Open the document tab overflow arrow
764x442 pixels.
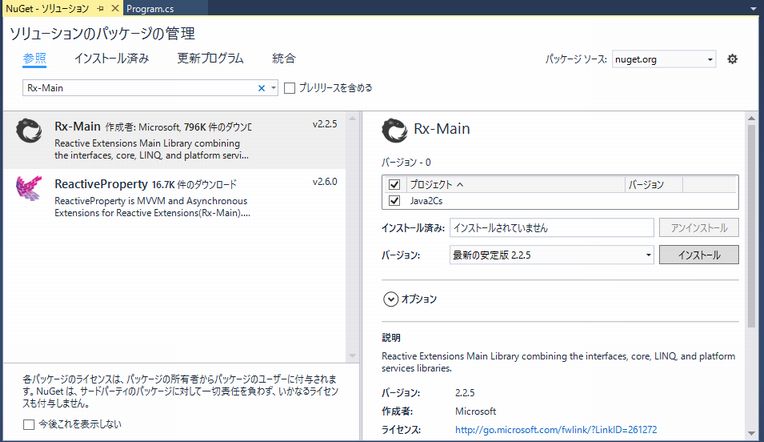pos(755,8)
